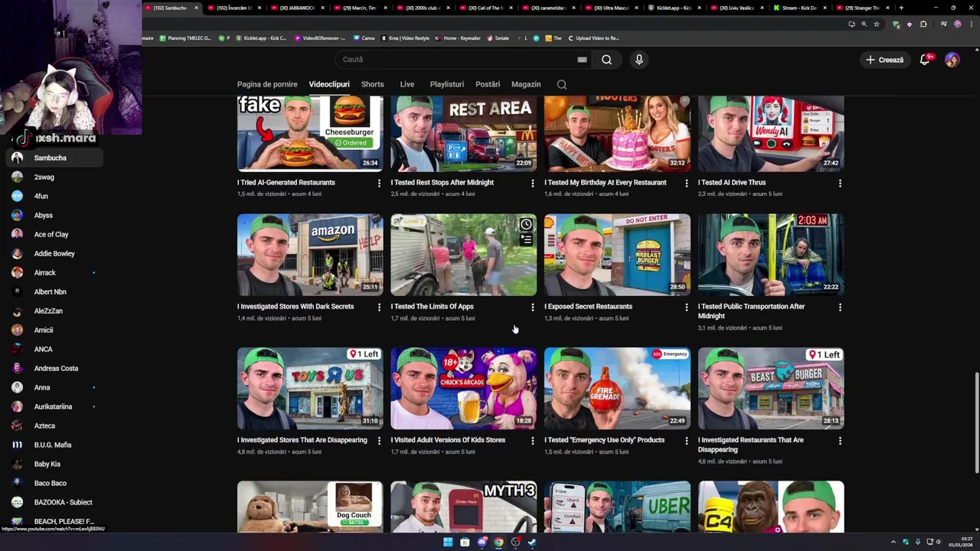Search within channel using magnifier icon

561,84
